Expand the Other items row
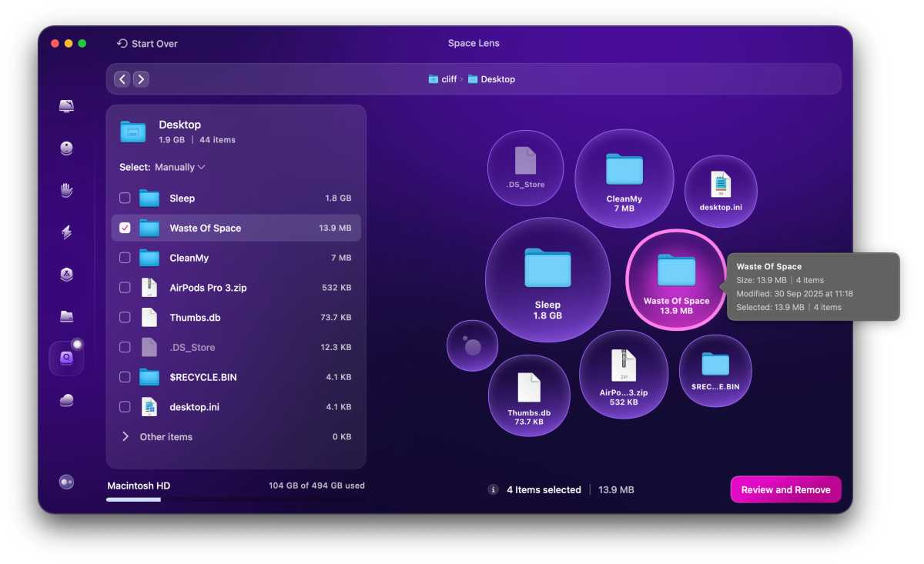This screenshot has height=564, width=924. 126,436
